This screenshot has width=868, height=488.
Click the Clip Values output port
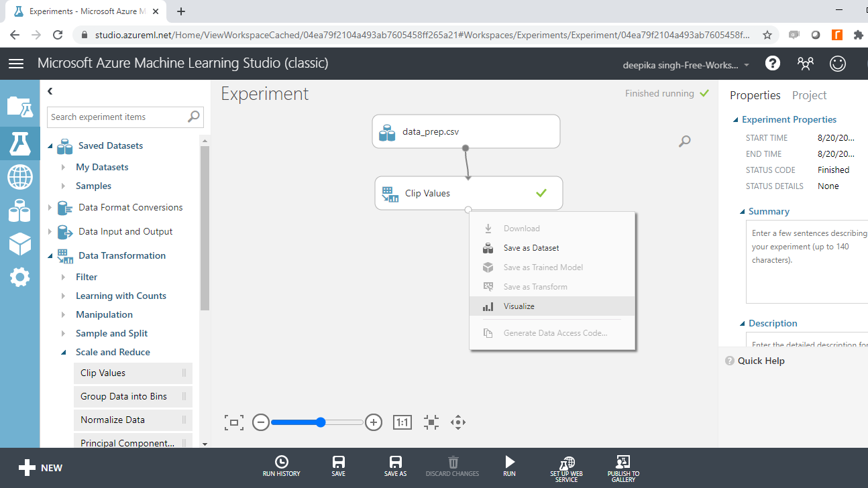point(468,210)
